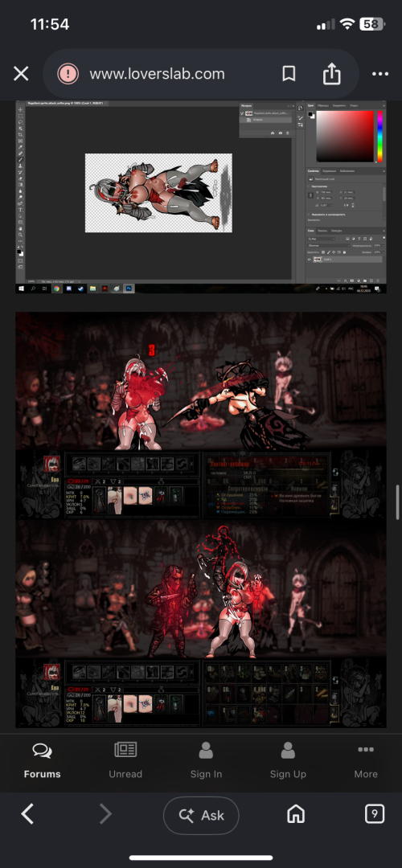Go to the browser home icon

click(x=296, y=813)
